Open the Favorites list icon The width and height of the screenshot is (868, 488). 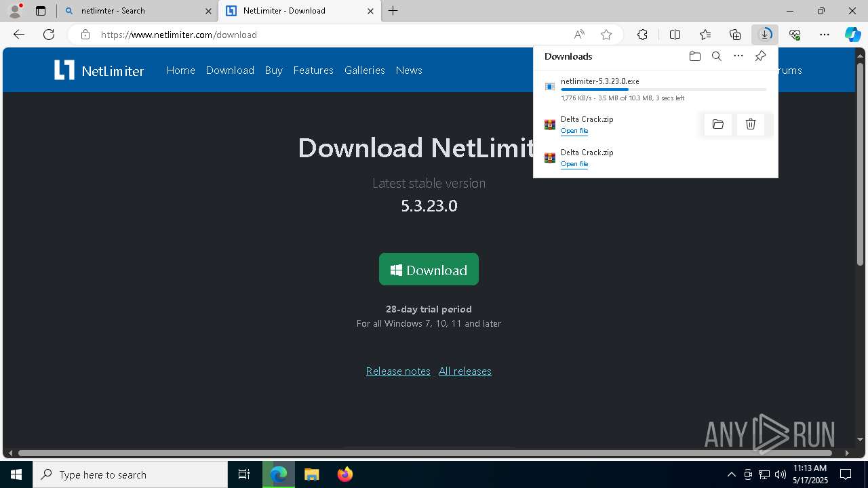tap(705, 35)
